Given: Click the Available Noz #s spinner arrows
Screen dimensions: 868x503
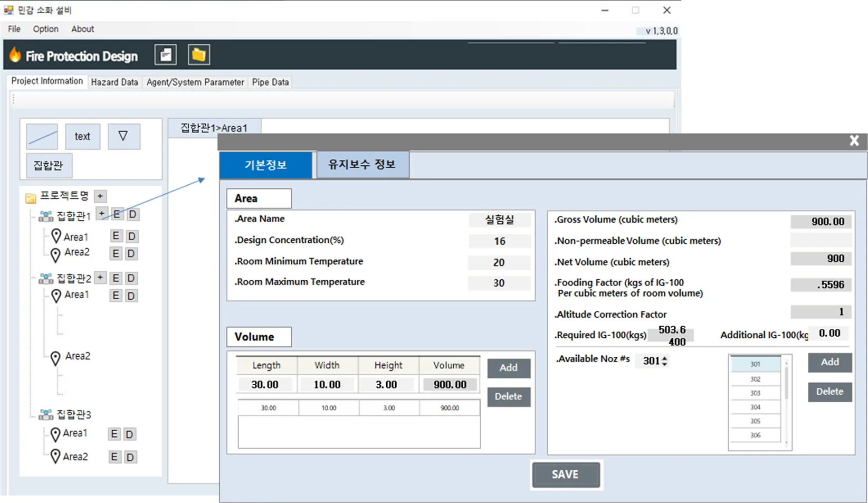Looking at the screenshot, I should coord(664,361).
